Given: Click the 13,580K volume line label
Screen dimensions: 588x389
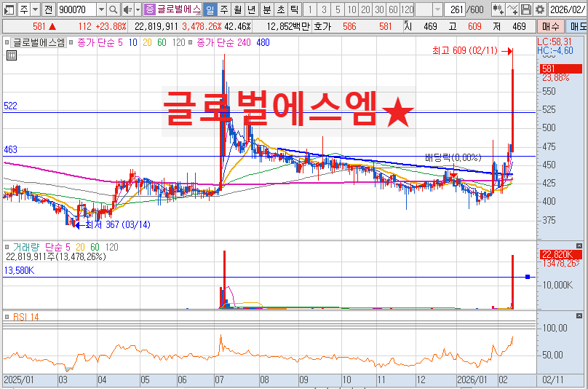Looking at the screenshot, I should [x=19, y=271].
